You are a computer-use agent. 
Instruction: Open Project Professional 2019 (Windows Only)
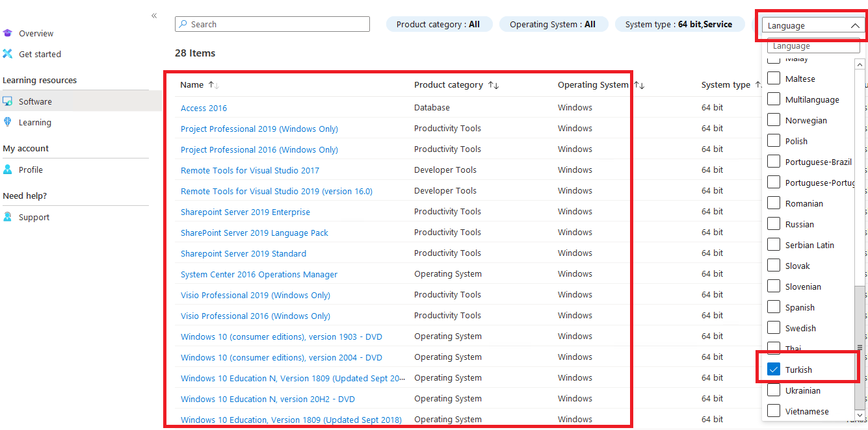(x=259, y=129)
